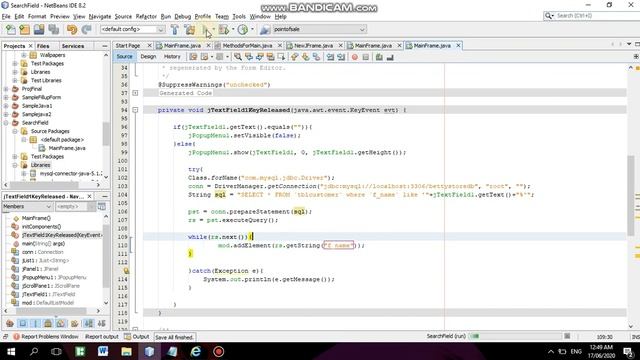
Task: Click the Find Selection magnifier icon
Action: click(x=238, y=57)
